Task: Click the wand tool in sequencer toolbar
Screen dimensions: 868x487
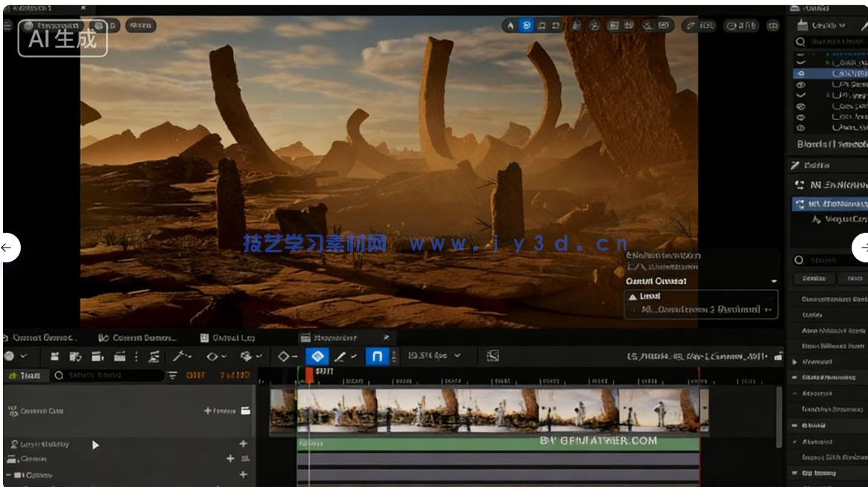Action: 179,357
